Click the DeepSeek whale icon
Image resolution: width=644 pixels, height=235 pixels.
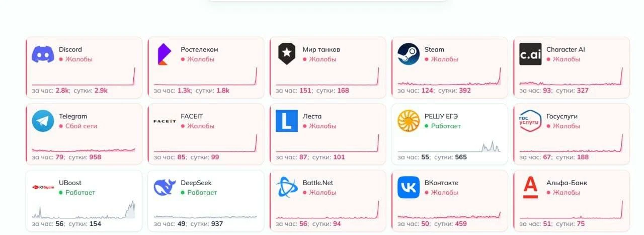point(165,187)
